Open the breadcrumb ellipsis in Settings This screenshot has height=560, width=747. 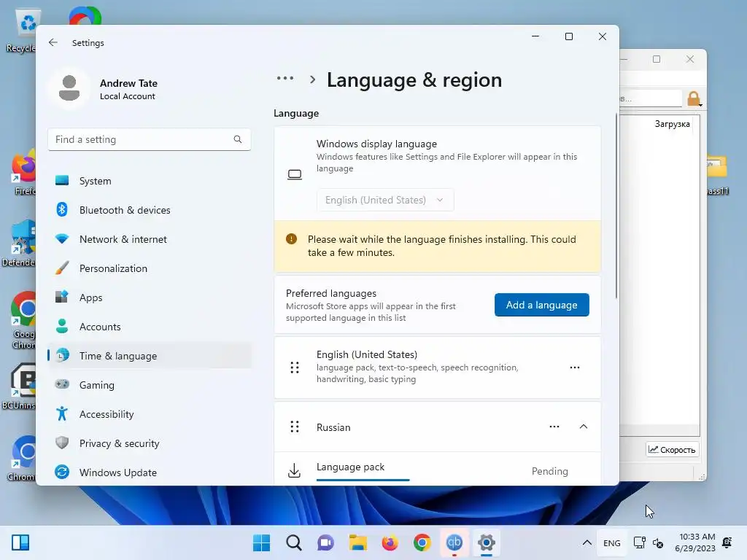pos(285,79)
